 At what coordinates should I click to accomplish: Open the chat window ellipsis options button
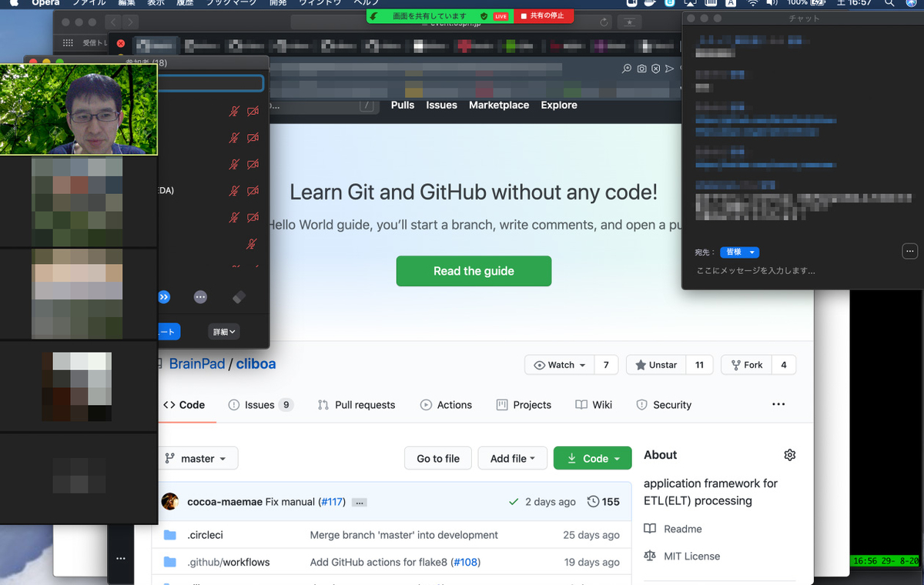click(x=909, y=251)
